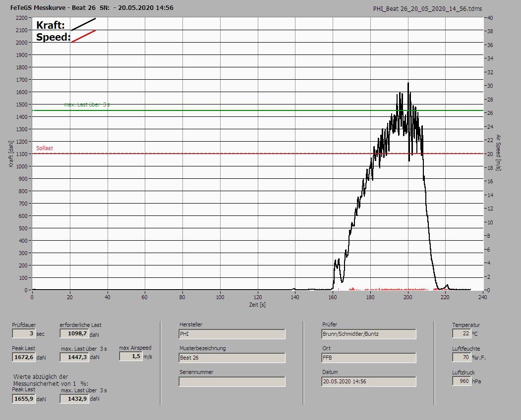The image size is (521, 420).
Task: Select the max. Last über 3 s value 1447,3
Action: coord(74,357)
